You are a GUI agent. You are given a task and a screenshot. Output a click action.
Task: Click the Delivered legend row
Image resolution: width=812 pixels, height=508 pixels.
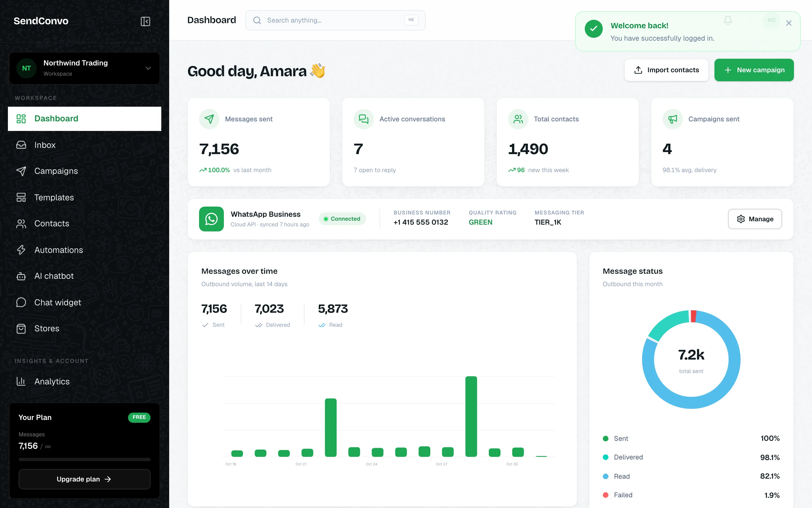(691, 457)
